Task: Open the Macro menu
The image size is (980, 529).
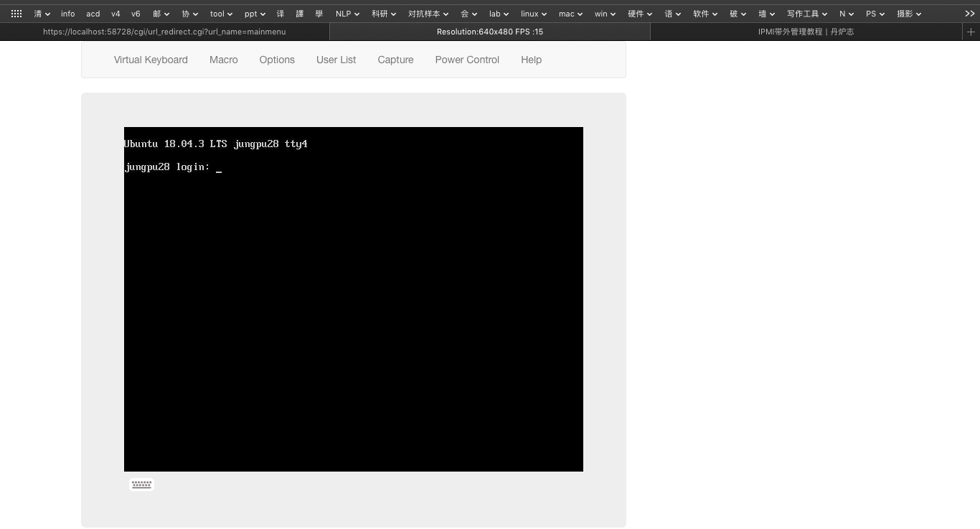Action: [223, 60]
